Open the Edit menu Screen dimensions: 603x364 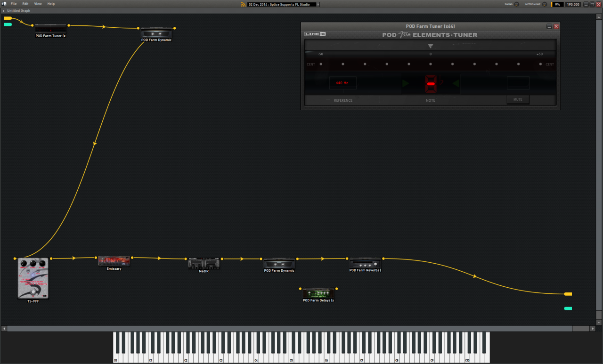coord(25,4)
